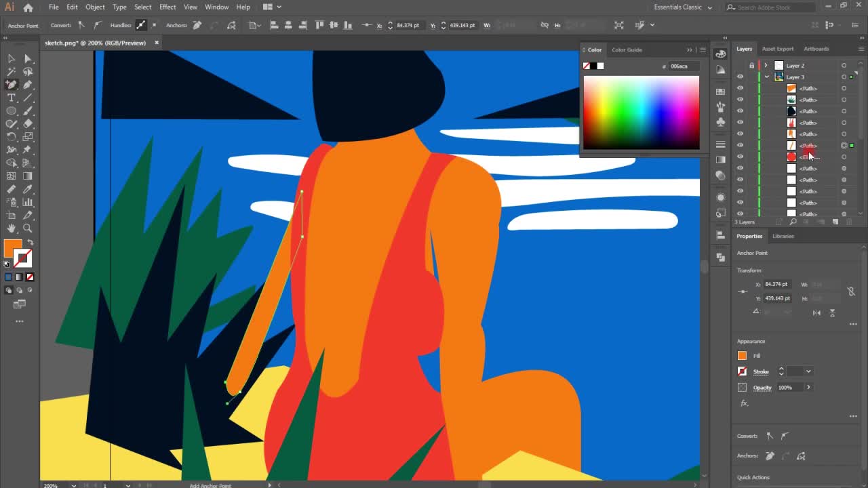Image resolution: width=868 pixels, height=488 pixels.
Task: Click target circle of <Ellipse> row
Action: 844,157
